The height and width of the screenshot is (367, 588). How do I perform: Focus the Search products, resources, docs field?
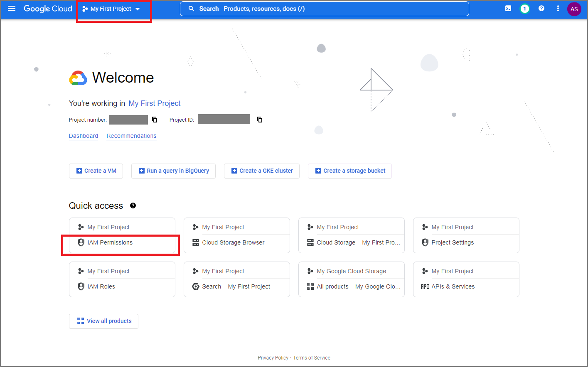click(324, 9)
